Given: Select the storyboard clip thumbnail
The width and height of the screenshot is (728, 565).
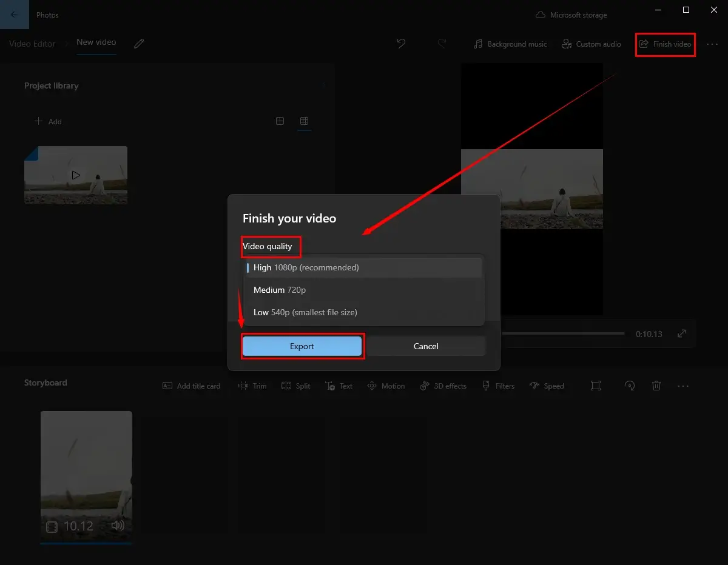Looking at the screenshot, I should coord(86,476).
